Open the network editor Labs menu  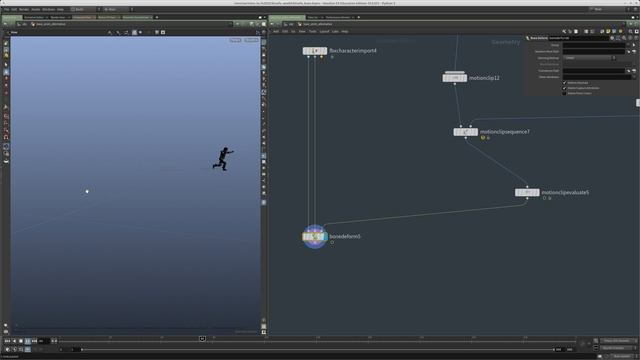point(335,31)
